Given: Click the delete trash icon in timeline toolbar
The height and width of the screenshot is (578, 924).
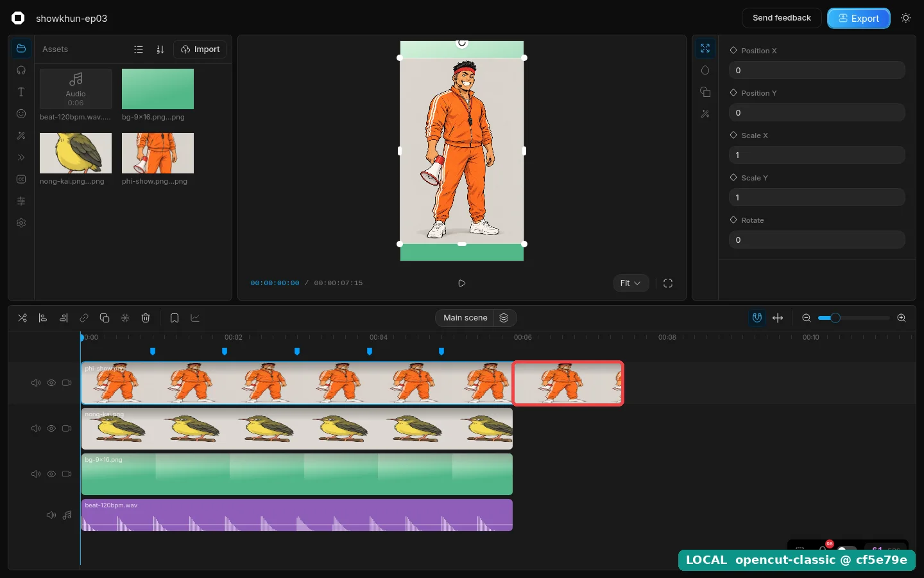Looking at the screenshot, I should tap(146, 318).
